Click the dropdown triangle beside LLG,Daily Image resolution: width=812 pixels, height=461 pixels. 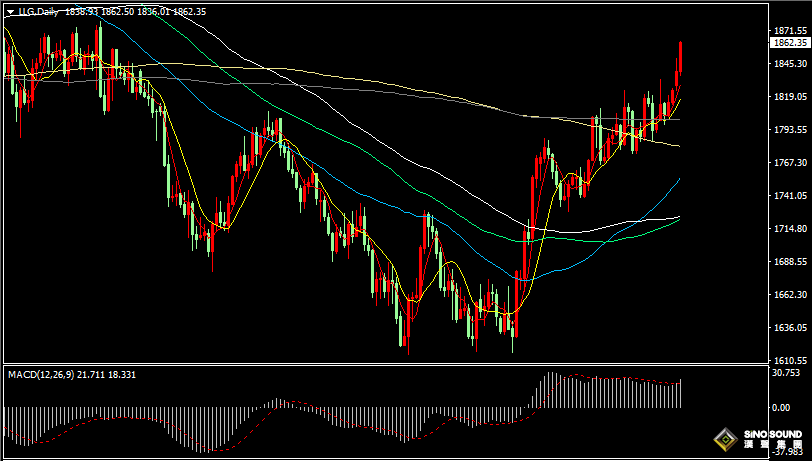[10, 12]
